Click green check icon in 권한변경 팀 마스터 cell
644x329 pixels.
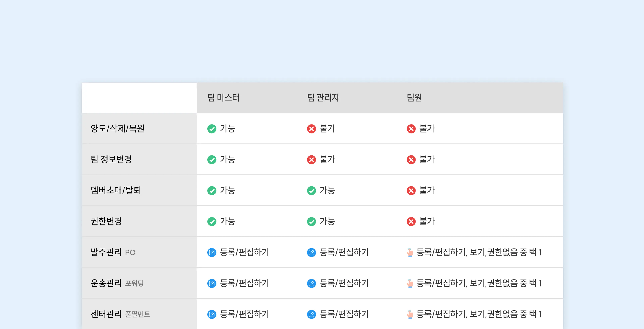pyautogui.click(x=212, y=222)
